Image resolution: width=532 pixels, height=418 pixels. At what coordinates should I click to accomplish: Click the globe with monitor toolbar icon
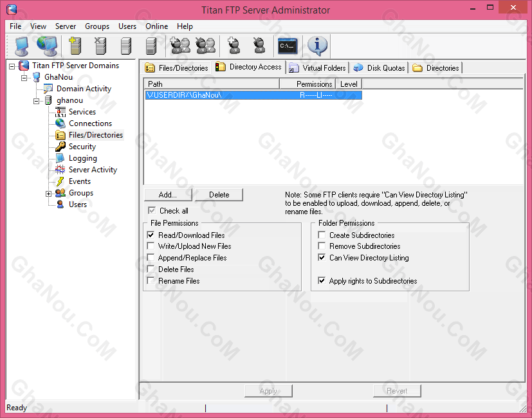tap(47, 46)
